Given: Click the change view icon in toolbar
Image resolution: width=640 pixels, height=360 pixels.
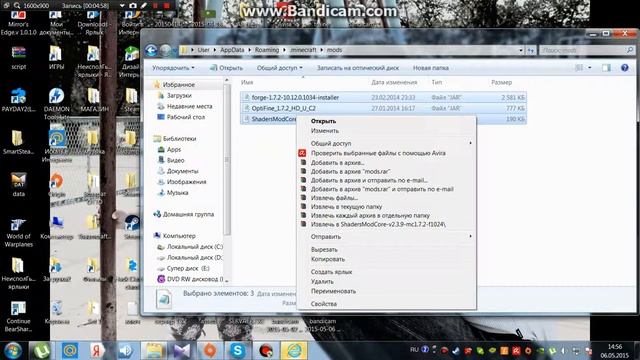Looking at the screenshot, I should [x=579, y=68].
